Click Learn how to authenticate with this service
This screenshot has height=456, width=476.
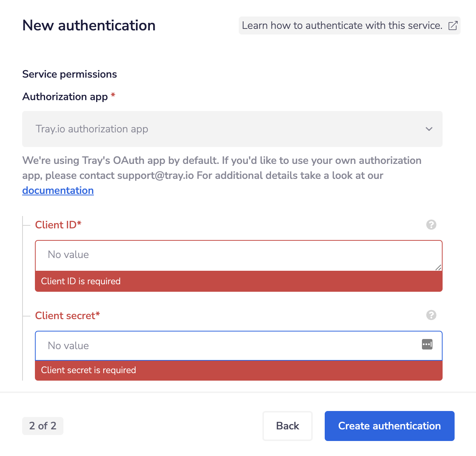click(342, 25)
